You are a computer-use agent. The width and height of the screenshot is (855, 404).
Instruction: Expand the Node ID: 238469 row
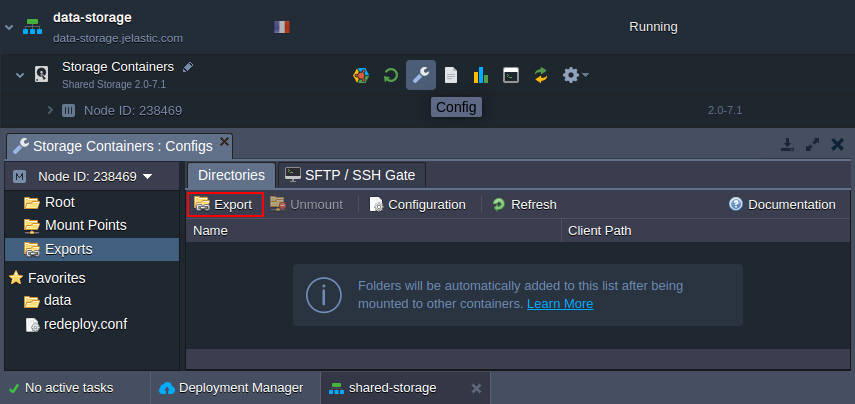click(50, 110)
